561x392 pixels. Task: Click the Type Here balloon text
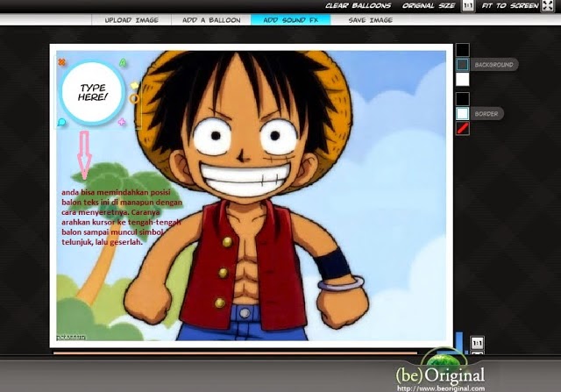pyautogui.click(x=93, y=92)
